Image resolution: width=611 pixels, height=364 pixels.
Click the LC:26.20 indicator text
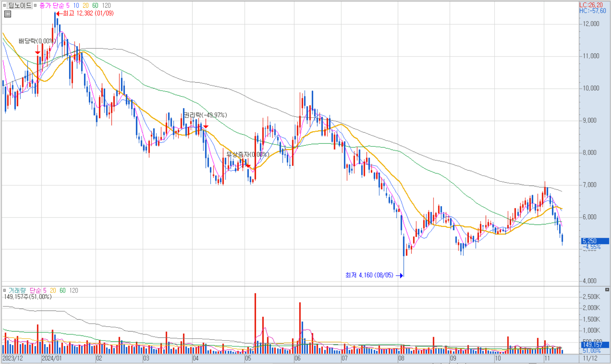(x=591, y=5)
